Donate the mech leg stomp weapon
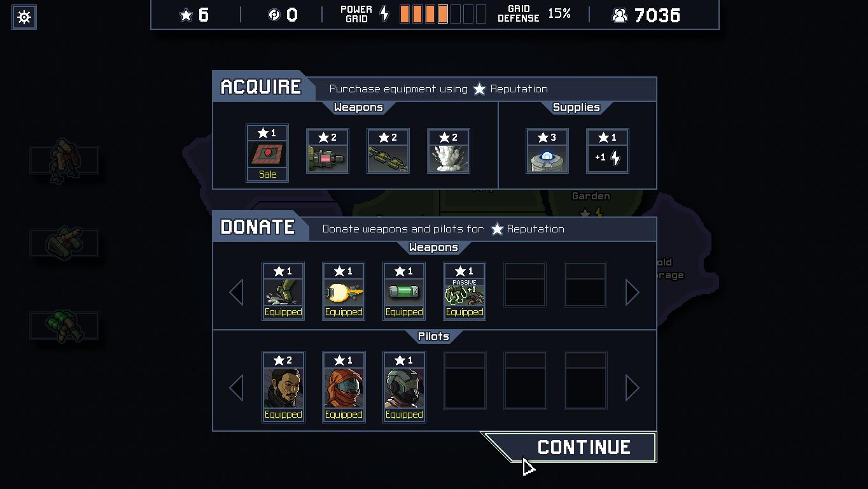 pos(283,291)
